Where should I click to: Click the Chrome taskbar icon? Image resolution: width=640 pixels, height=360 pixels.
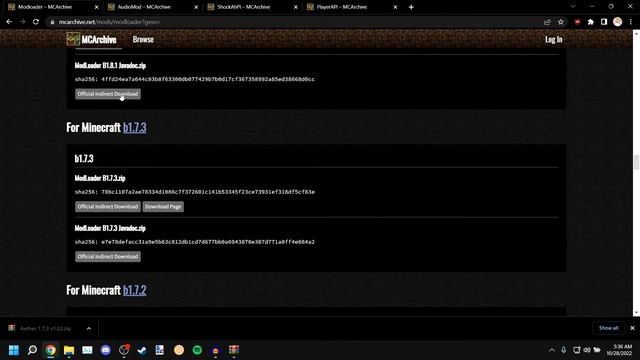(51, 350)
